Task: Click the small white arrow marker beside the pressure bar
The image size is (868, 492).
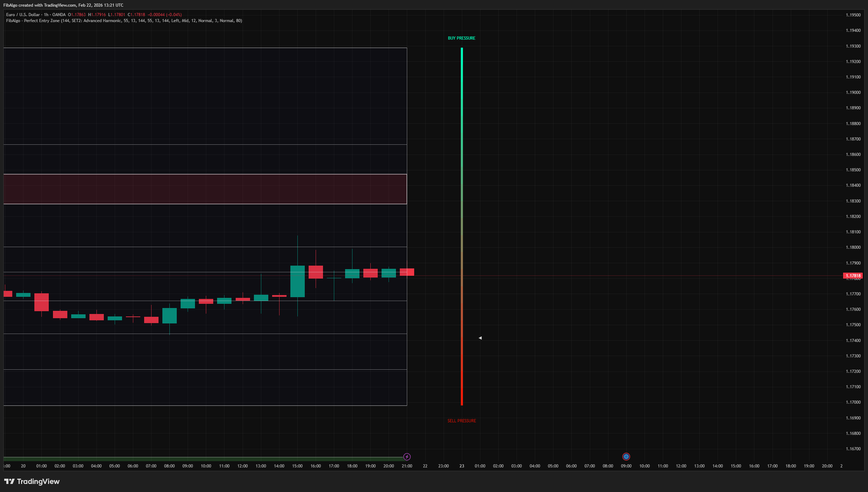Action: (480, 337)
